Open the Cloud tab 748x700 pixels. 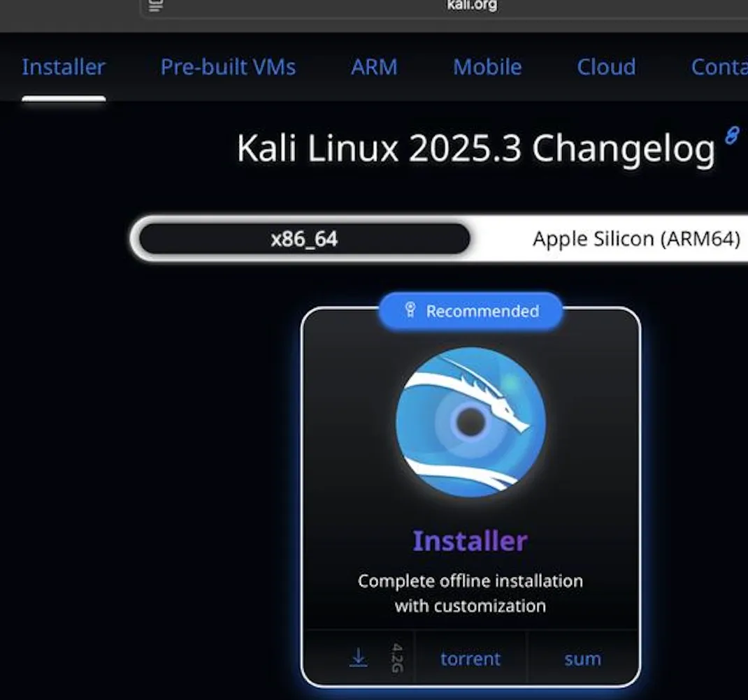click(x=606, y=67)
